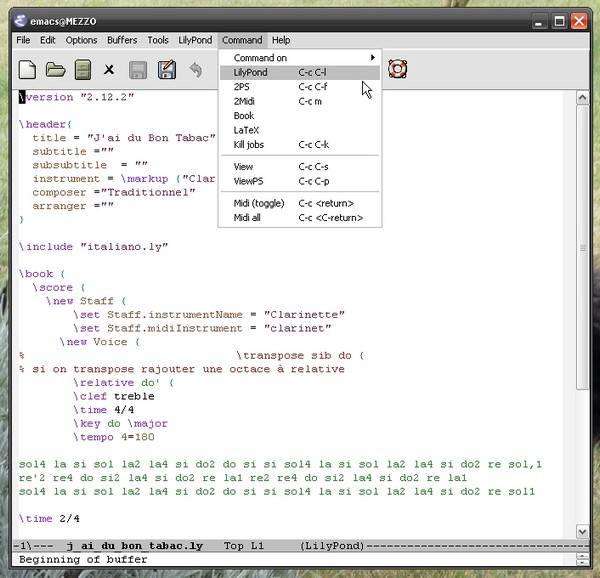Click the title = "J'ai du Bon Tabac" line
Viewport: 600px width, 578px height.
(x=124, y=138)
